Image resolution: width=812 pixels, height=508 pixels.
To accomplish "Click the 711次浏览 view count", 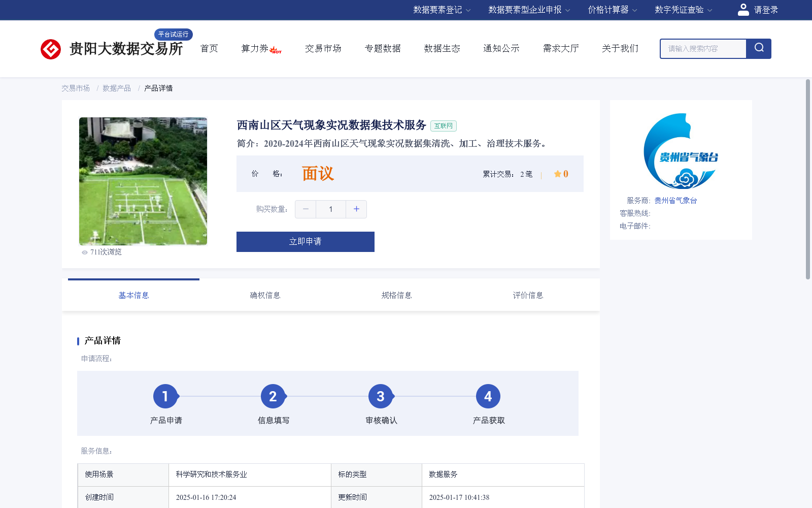I will 106,252.
